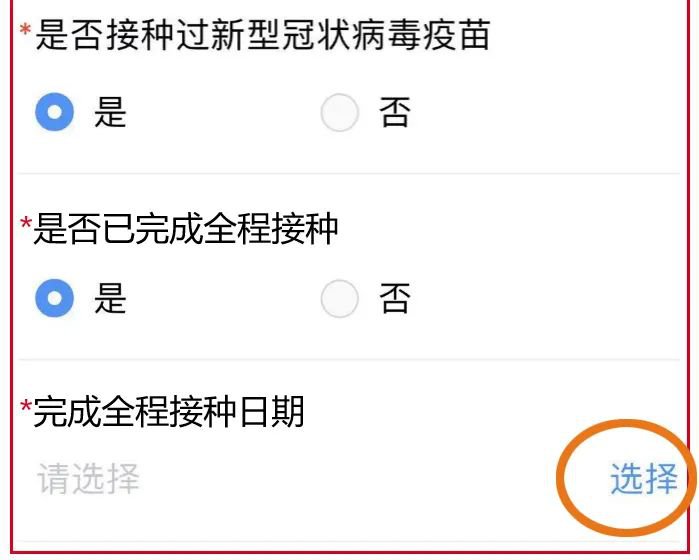This screenshot has width=699, height=560.
Task: Tap the 请选择 placeholder date field
Action: (88, 478)
